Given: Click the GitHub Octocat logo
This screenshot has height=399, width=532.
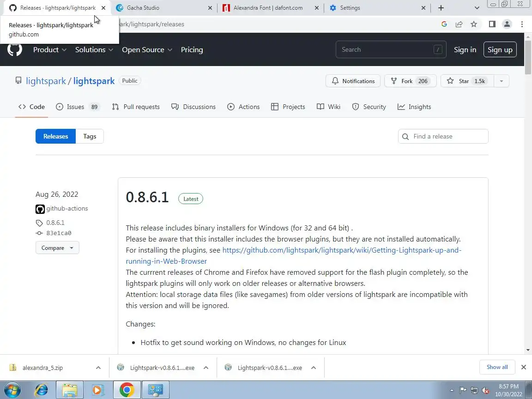Looking at the screenshot, I should 15,49.
